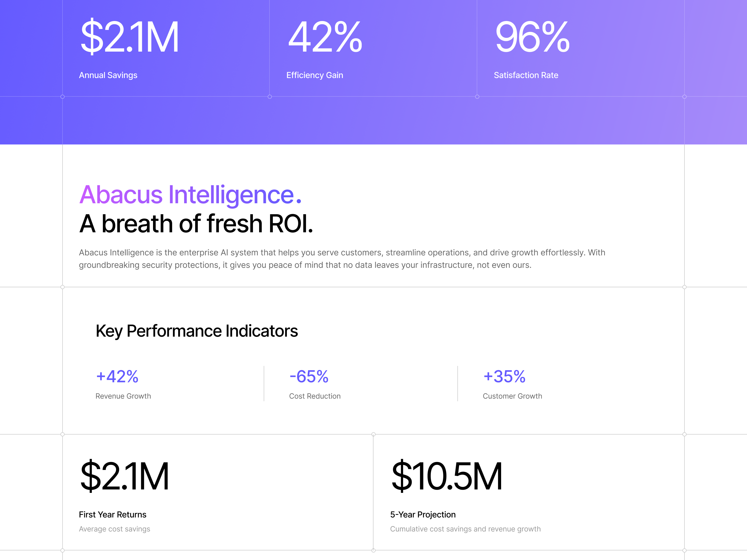Click the 'A breath of fresh ROI.' headline

pyautogui.click(x=196, y=224)
